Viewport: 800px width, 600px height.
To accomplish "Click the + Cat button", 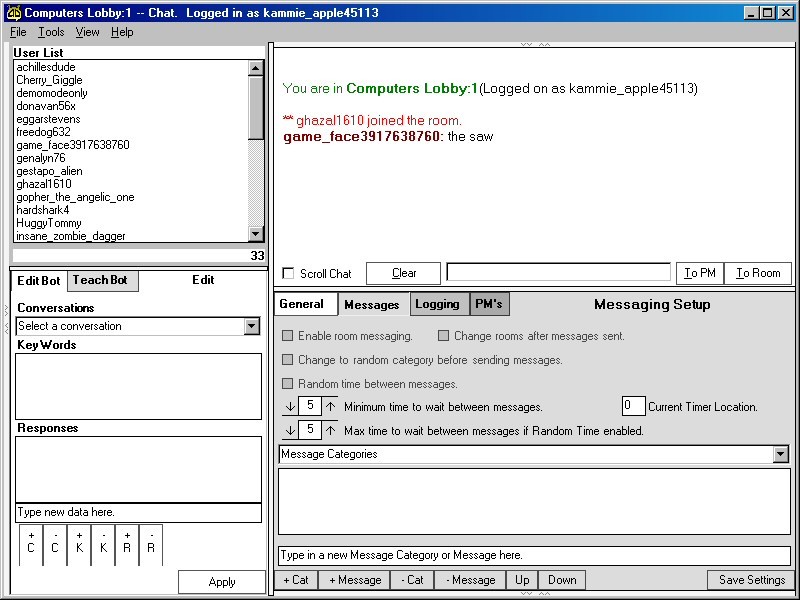I will tap(296, 580).
